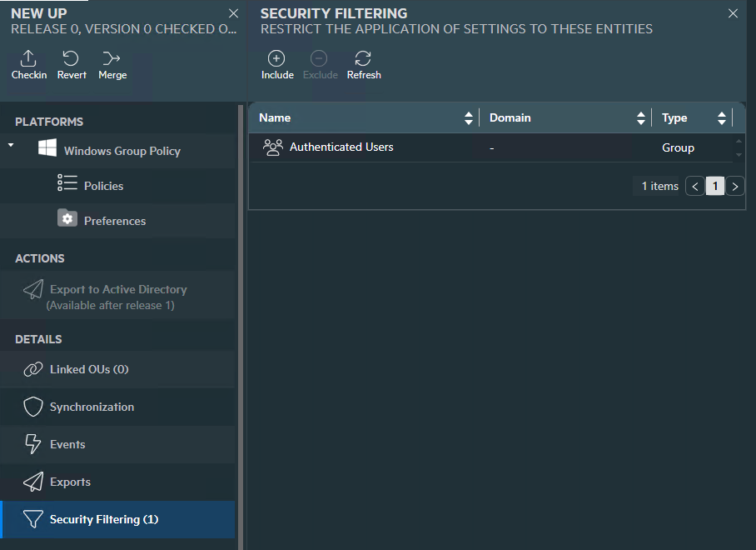Open the Exports section
Screen dimensions: 756x550
[x=70, y=482]
